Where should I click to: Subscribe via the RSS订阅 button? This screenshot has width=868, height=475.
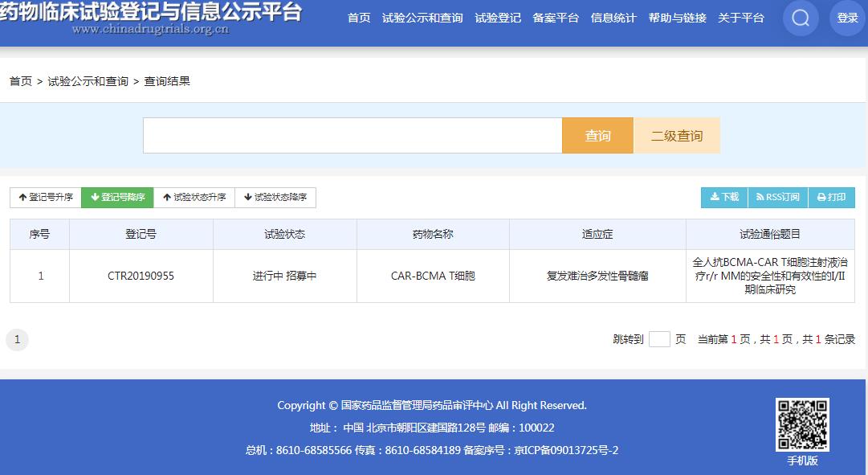click(x=777, y=197)
